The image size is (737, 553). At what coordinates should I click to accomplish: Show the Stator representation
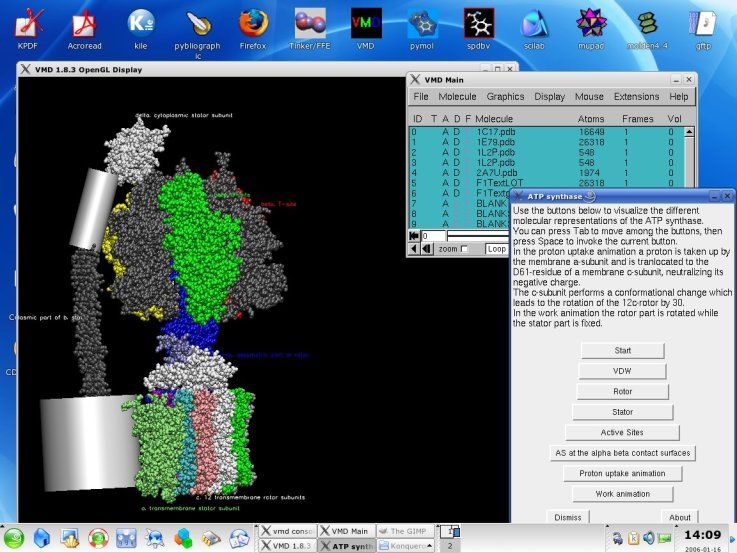(x=622, y=412)
